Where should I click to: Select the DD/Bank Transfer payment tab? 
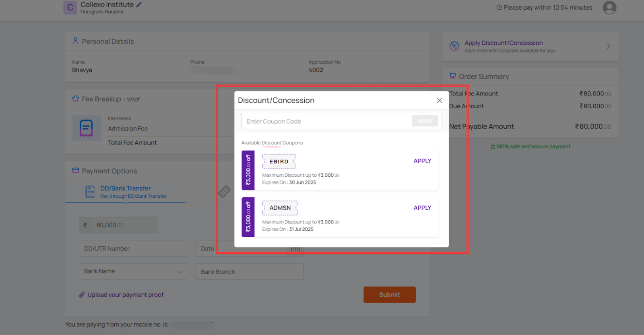click(x=125, y=192)
